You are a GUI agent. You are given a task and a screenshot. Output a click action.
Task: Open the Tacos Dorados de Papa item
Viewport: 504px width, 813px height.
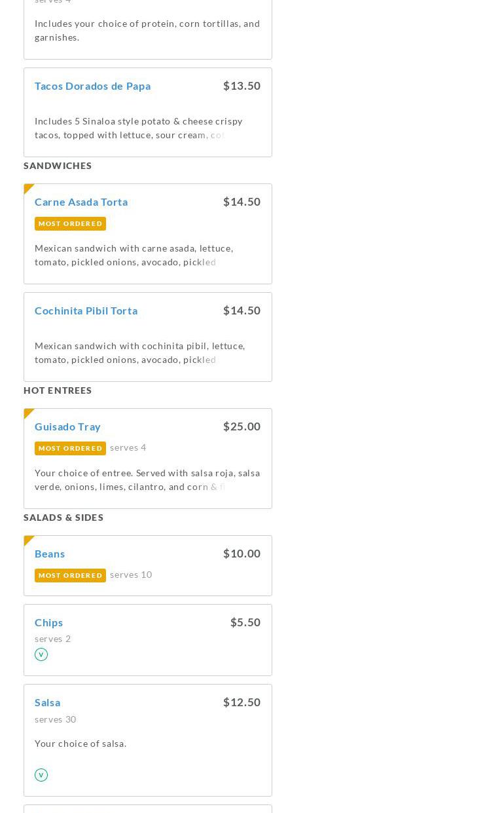[92, 86]
